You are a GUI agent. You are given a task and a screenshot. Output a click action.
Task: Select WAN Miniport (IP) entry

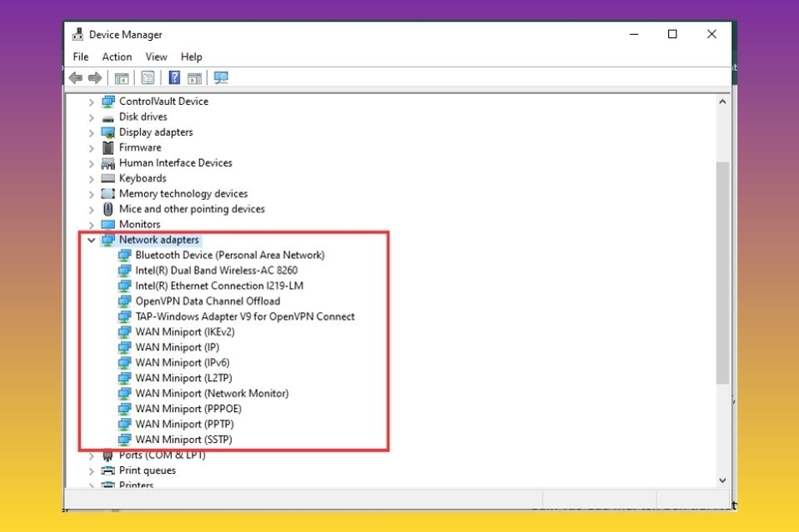pos(178,347)
